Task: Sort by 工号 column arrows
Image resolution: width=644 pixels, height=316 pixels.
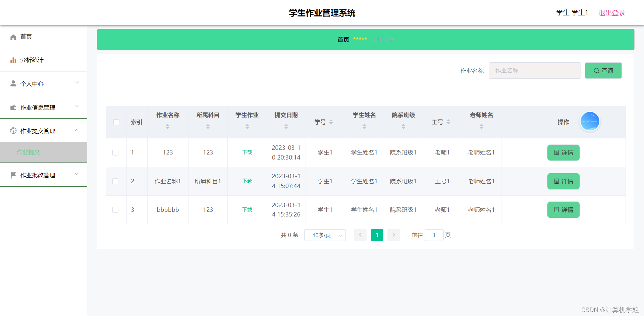Action: coord(448,122)
